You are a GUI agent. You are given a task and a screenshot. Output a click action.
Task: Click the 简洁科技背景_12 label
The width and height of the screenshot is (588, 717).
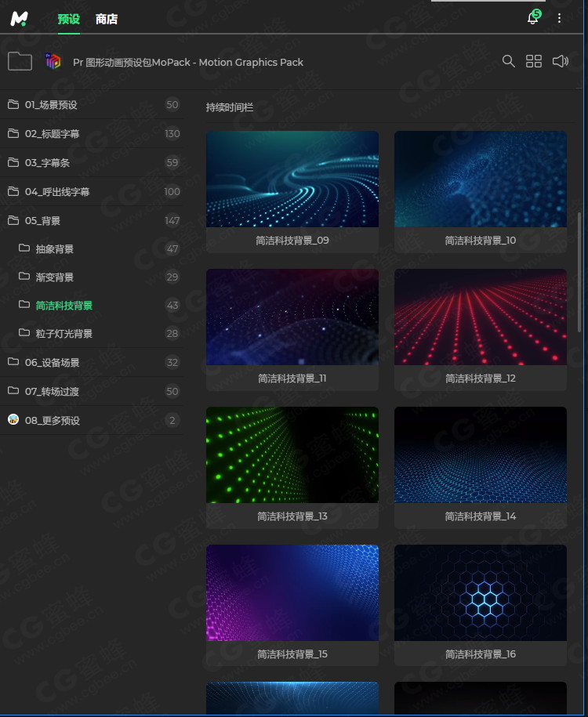(481, 378)
